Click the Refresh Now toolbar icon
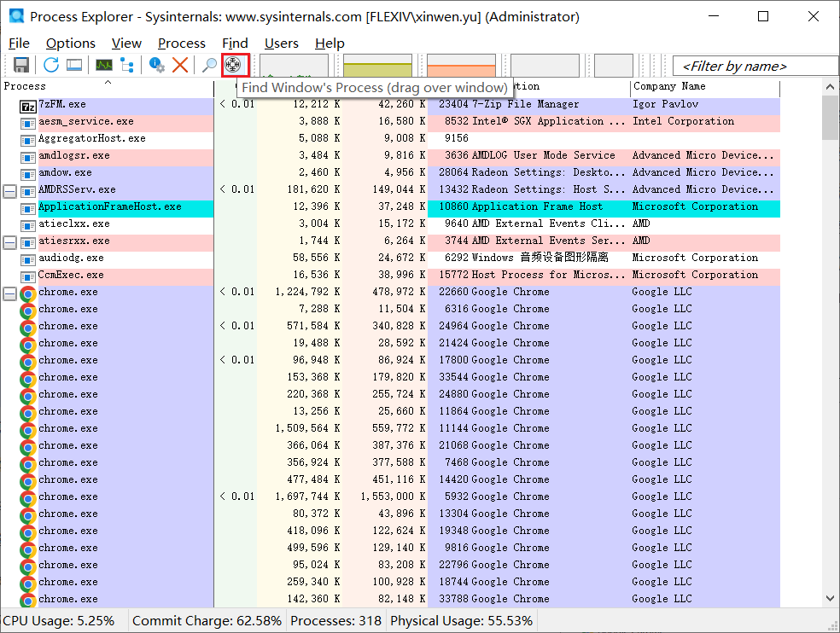The height and width of the screenshot is (633, 840). (51, 65)
